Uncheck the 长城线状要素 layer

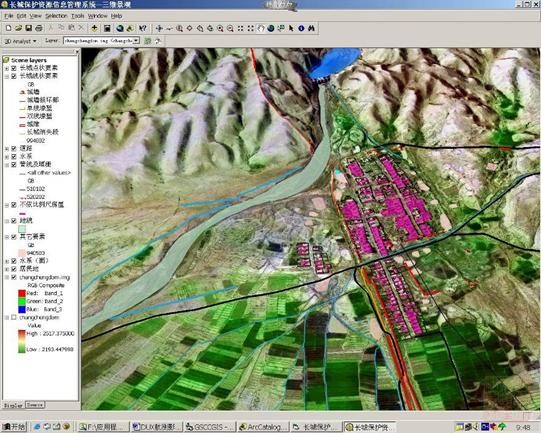click(14, 76)
